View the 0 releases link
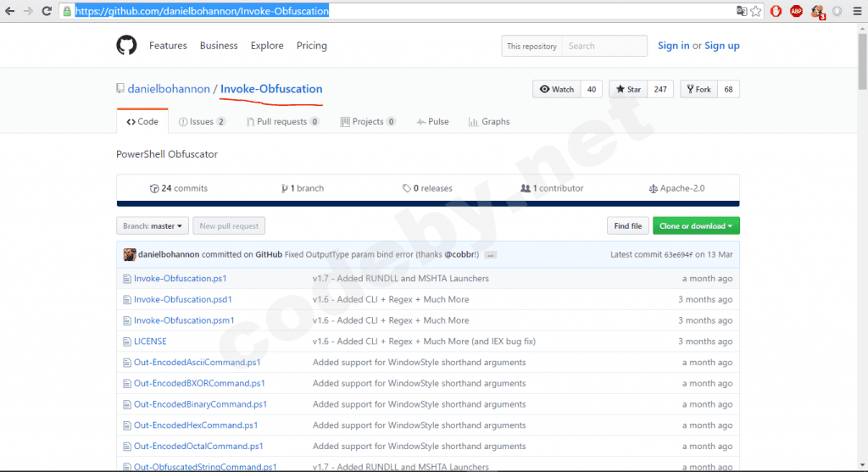The image size is (868, 472). pos(427,188)
